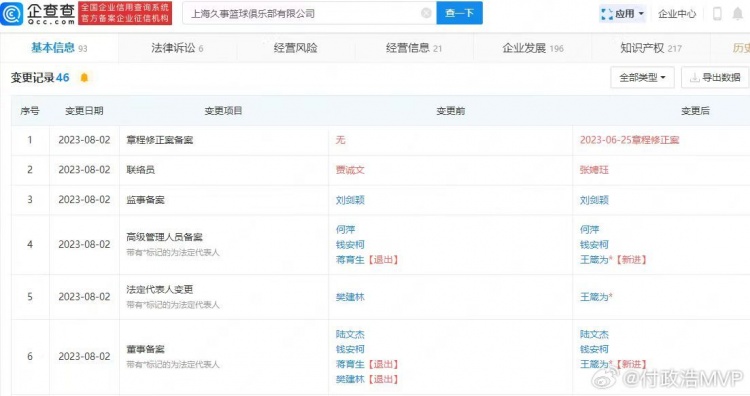Viewport: 750px width, 396px height.
Task: Open 樊建林 in 董事备案 变更前 column
Action: click(350, 379)
